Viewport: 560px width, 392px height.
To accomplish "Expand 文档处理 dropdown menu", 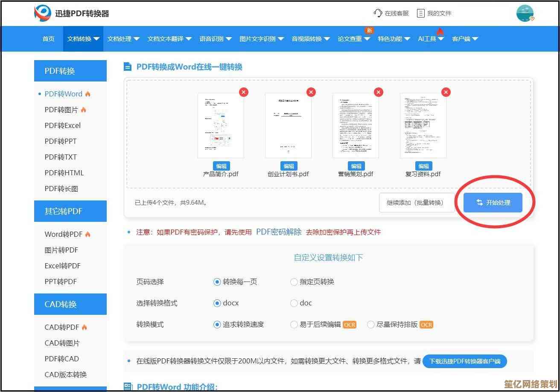I will click(x=123, y=39).
